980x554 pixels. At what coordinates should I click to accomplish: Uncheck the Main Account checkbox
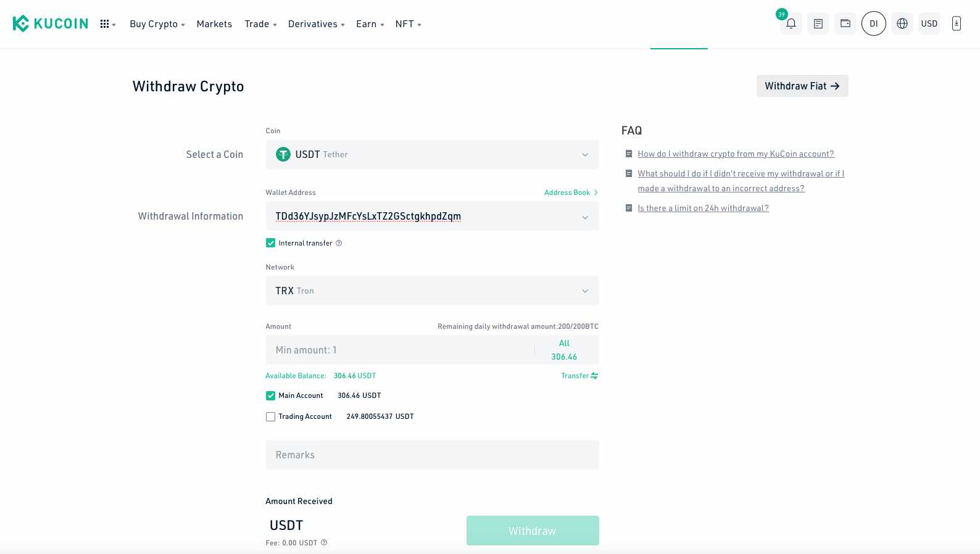(270, 395)
